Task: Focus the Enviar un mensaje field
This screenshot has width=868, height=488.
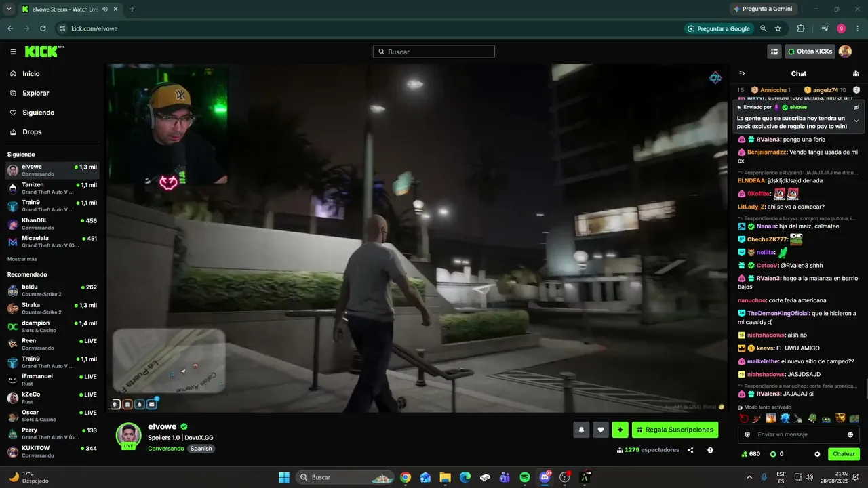Action: pyautogui.click(x=799, y=434)
